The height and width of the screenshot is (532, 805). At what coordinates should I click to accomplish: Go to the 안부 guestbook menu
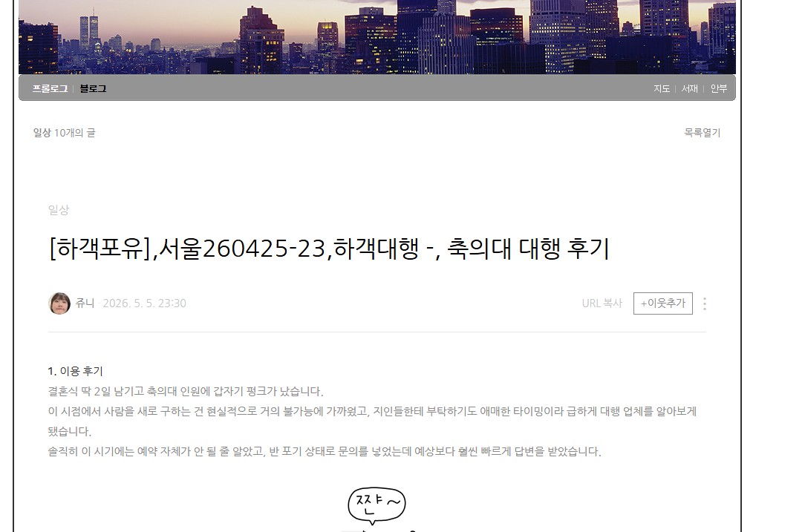point(719,89)
